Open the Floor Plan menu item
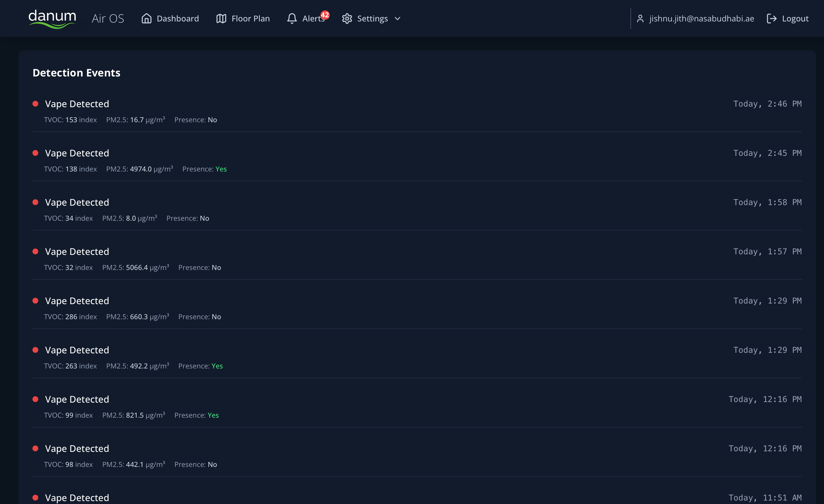The width and height of the screenshot is (824, 504). click(250, 19)
